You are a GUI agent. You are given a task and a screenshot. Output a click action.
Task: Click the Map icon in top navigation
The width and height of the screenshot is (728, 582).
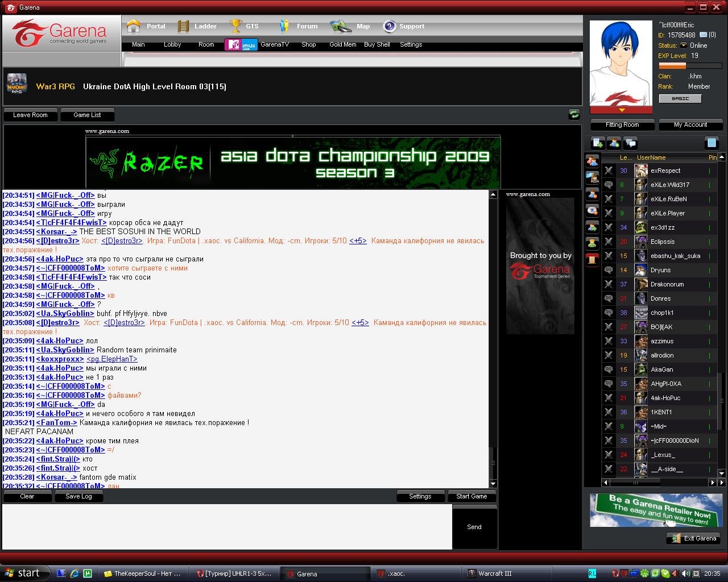[341, 26]
